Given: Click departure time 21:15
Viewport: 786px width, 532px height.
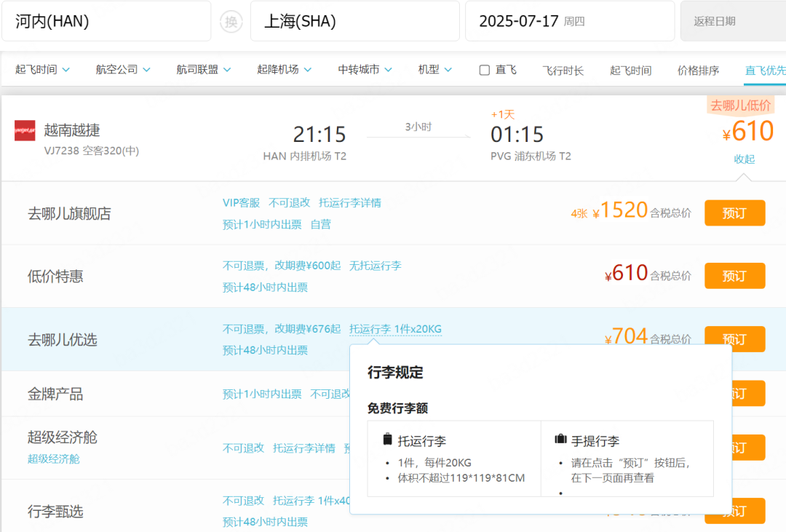Looking at the screenshot, I should pos(319,135).
